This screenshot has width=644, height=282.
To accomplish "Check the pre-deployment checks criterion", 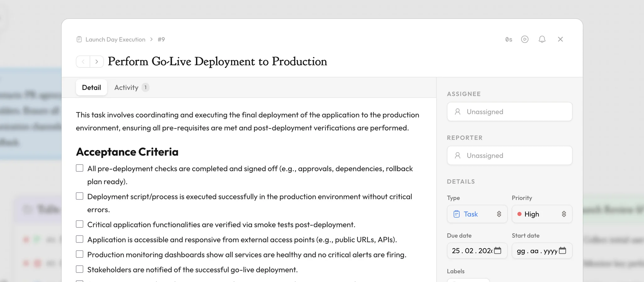I will [80, 168].
